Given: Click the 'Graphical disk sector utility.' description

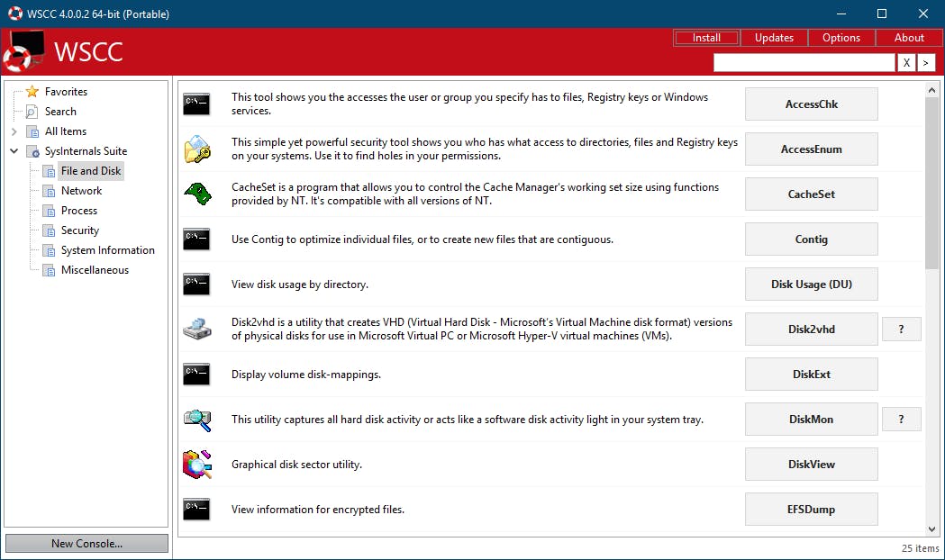Looking at the screenshot, I should (x=296, y=465).
